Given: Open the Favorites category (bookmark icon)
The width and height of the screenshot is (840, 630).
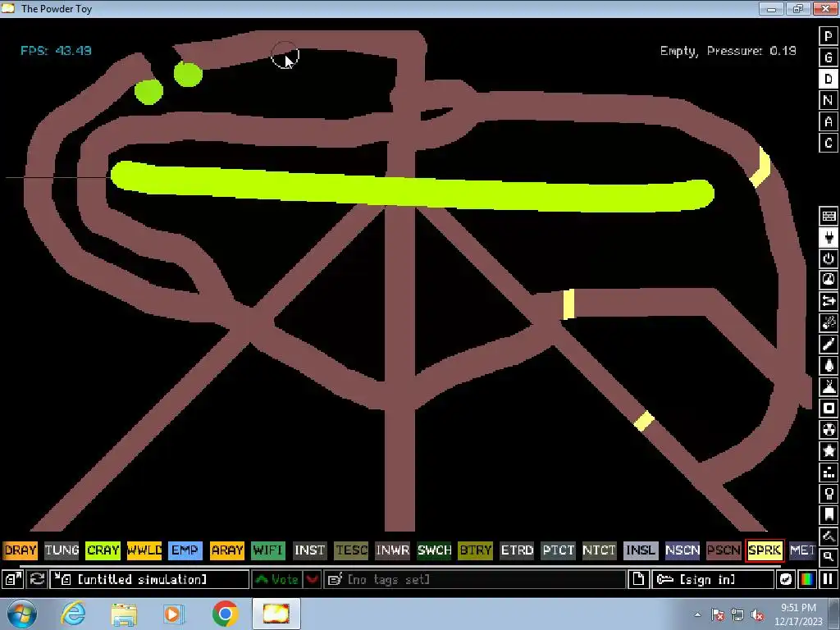Looking at the screenshot, I should point(829,515).
